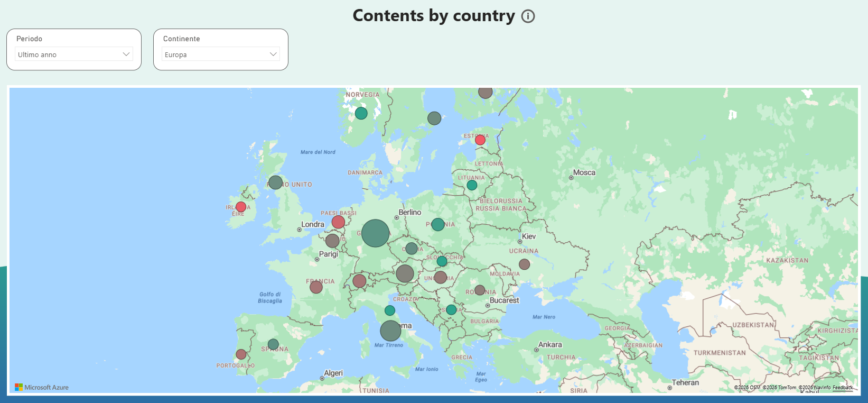Click the Golfo di Biscaglia label

270,298
